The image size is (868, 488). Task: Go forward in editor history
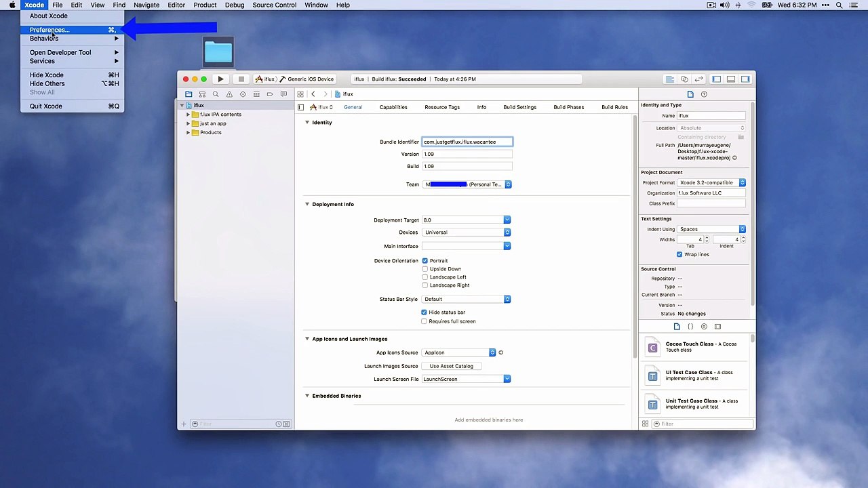point(325,94)
